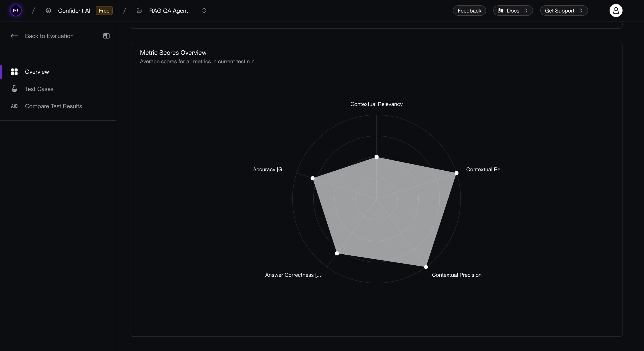Click the Contextual Precision axis label
Screen dimensions: 644x351
456,275
